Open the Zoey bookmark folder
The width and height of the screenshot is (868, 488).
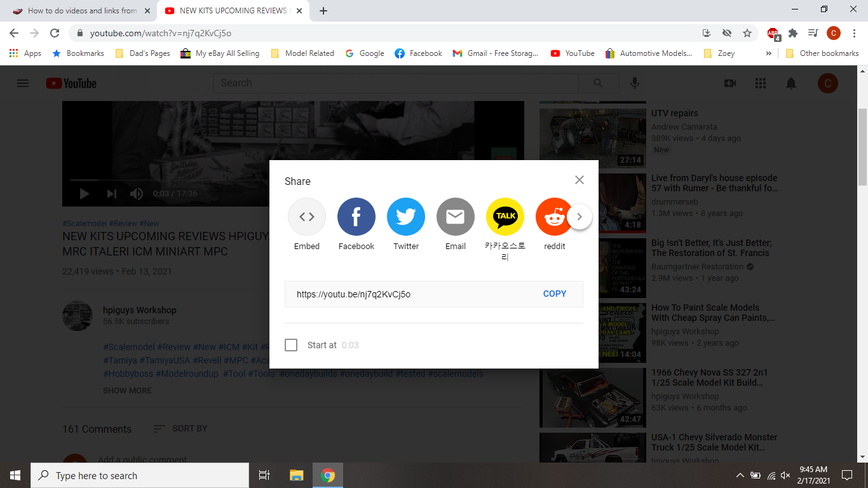pyautogui.click(x=719, y=53)
